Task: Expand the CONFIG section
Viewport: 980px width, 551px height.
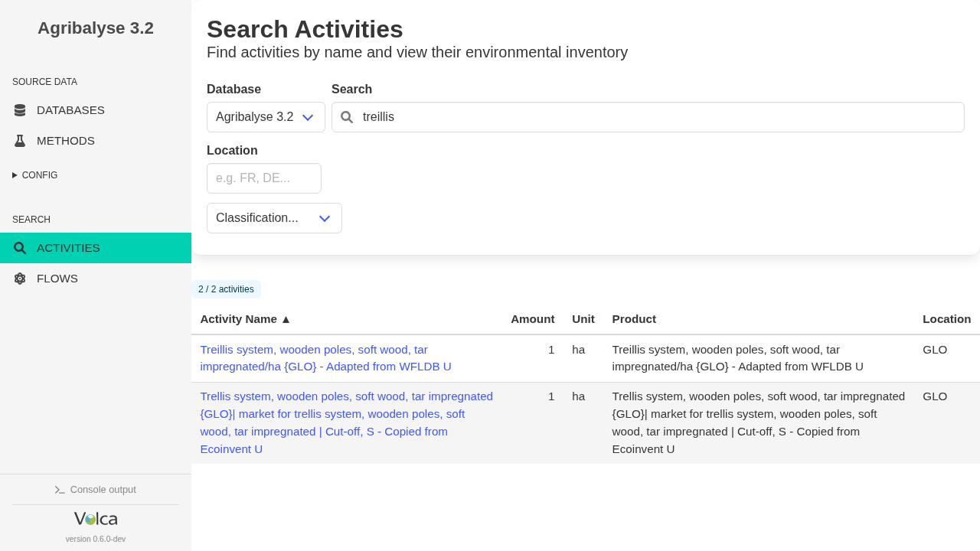Action: (x=35, y=175)
